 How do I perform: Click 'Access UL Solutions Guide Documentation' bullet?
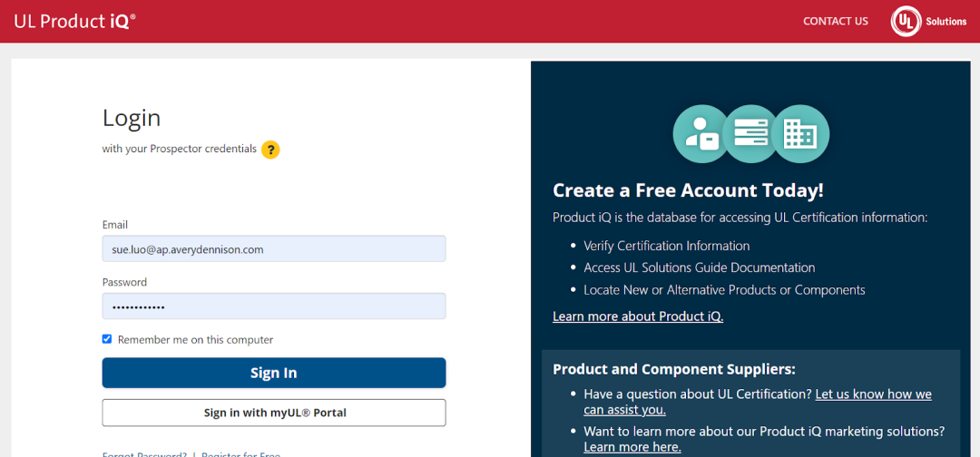[x=699, y=267]
